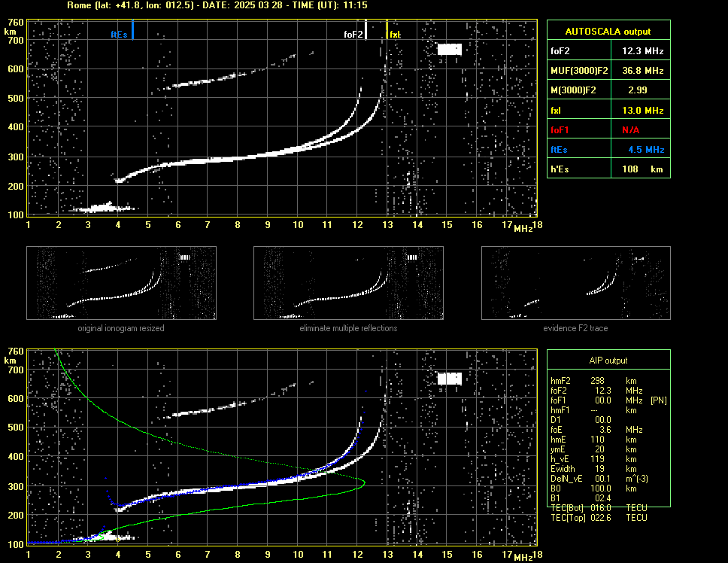The image size is (728, 563).
Task: Click the h'Es value 108 km
Action: tap(642, 169)
